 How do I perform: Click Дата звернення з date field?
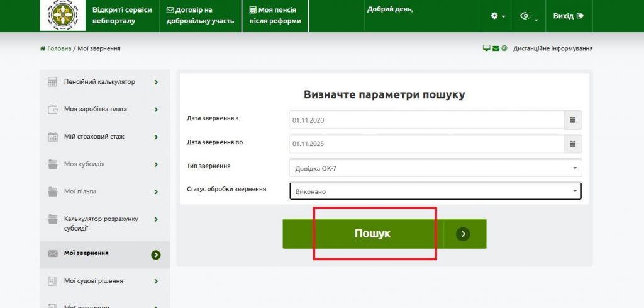click(x=427, y=120)
